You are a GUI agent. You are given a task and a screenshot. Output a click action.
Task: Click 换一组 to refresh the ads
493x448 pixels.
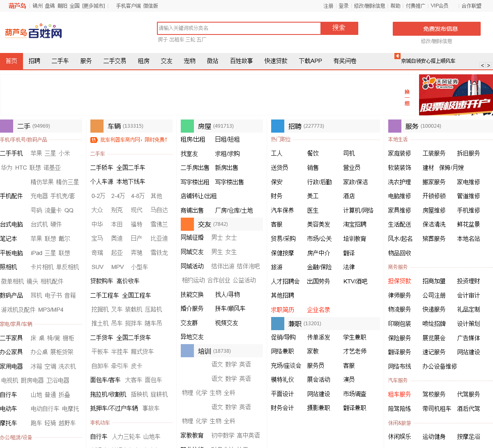click(x=407, y=98)
